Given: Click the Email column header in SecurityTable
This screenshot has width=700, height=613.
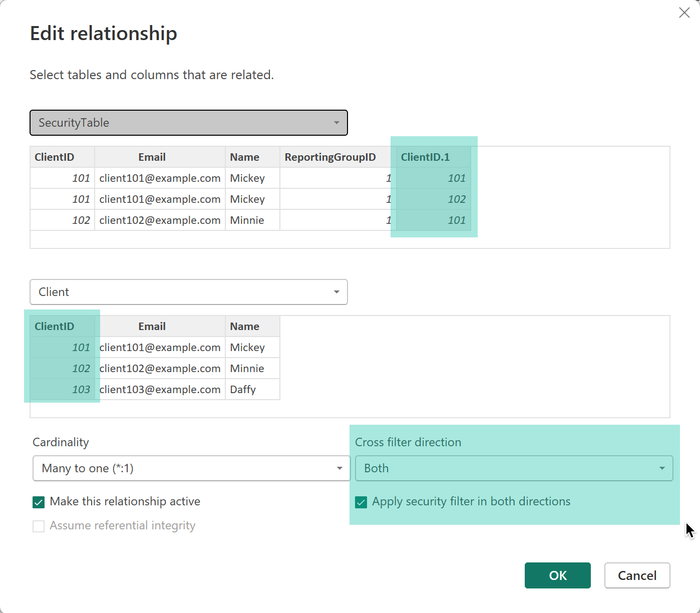Looking at the screenshot, I should pyautogui.click(x=160, y=157).
